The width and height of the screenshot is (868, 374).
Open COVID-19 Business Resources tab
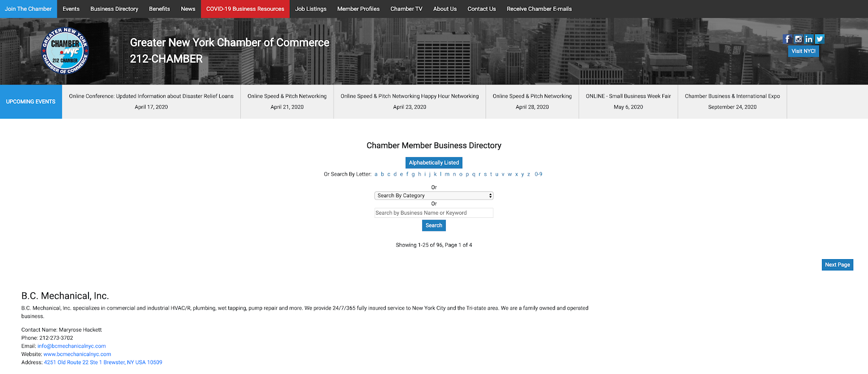coord(245,9)
